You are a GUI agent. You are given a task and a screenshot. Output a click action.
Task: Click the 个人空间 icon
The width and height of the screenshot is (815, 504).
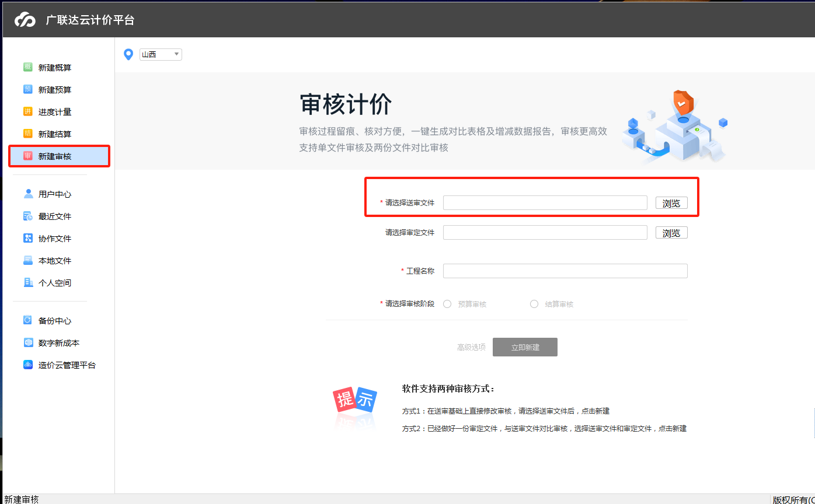pyautogui.click(x=27, y=282)
